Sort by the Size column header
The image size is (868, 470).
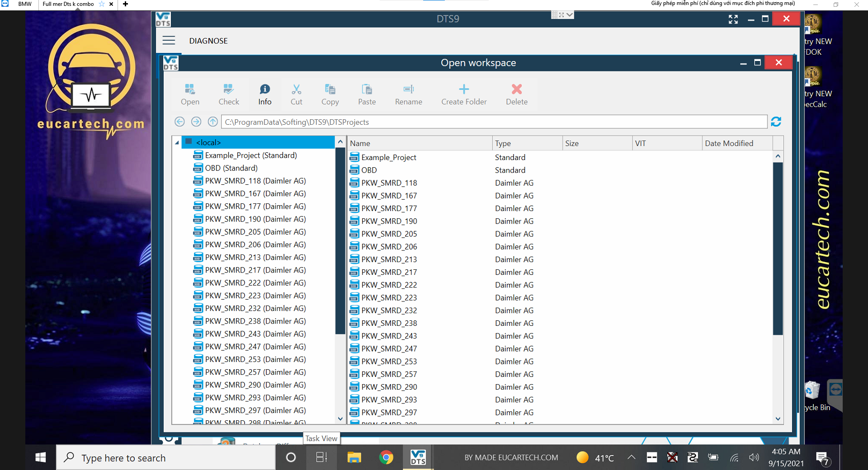click(x=597, y=143)
